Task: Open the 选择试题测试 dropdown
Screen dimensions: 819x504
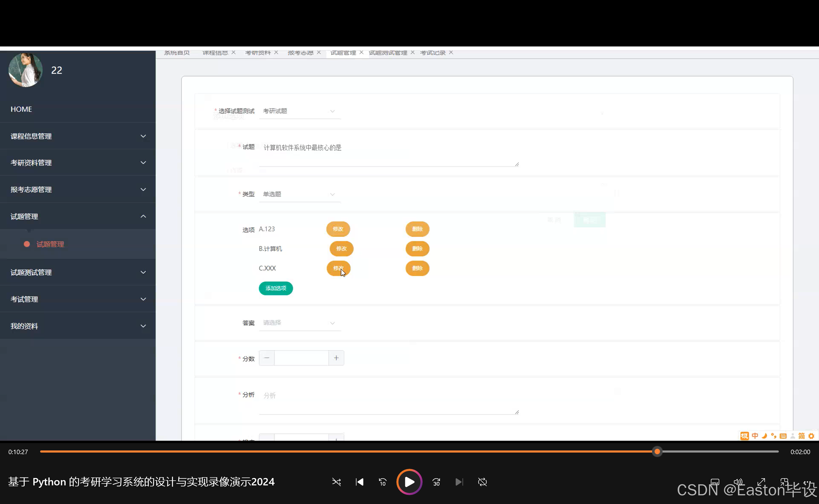Action: click(x=300, y=111)
